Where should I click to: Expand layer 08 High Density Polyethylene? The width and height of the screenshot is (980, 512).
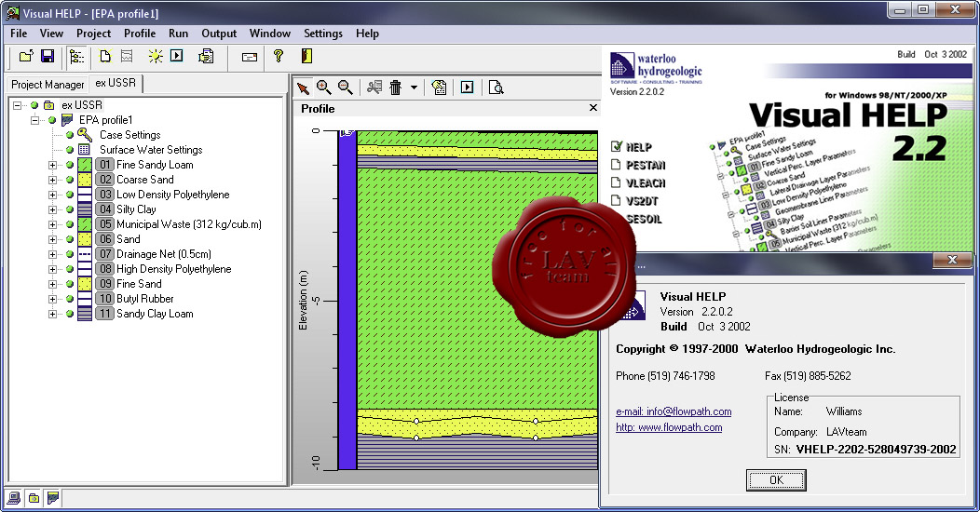(x=52, y=269)
